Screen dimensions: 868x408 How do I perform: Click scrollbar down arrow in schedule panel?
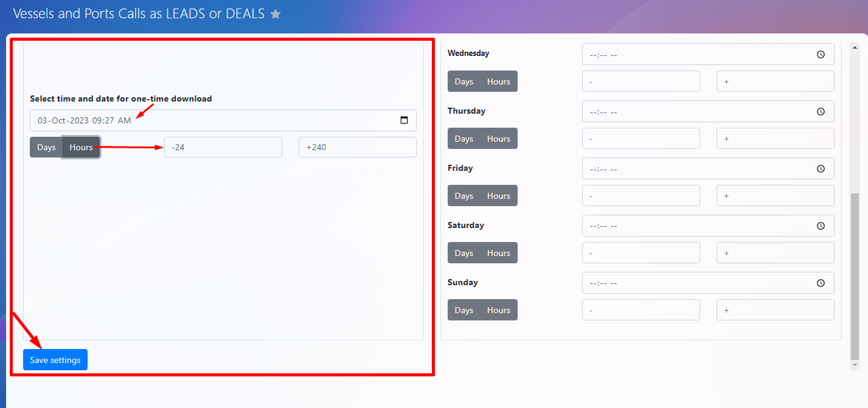855,365
